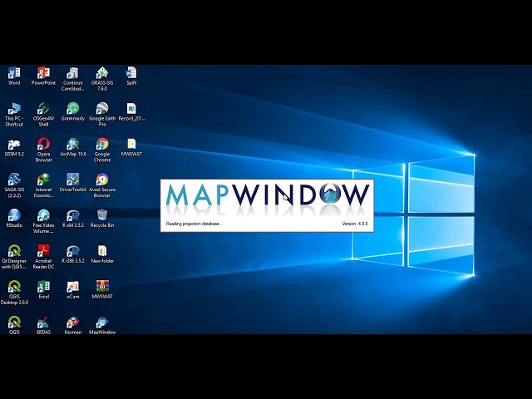Click the MAPWINDOW logo on splash screen
Viewport: 532px width, 399px height.
(x=268, y=195)
